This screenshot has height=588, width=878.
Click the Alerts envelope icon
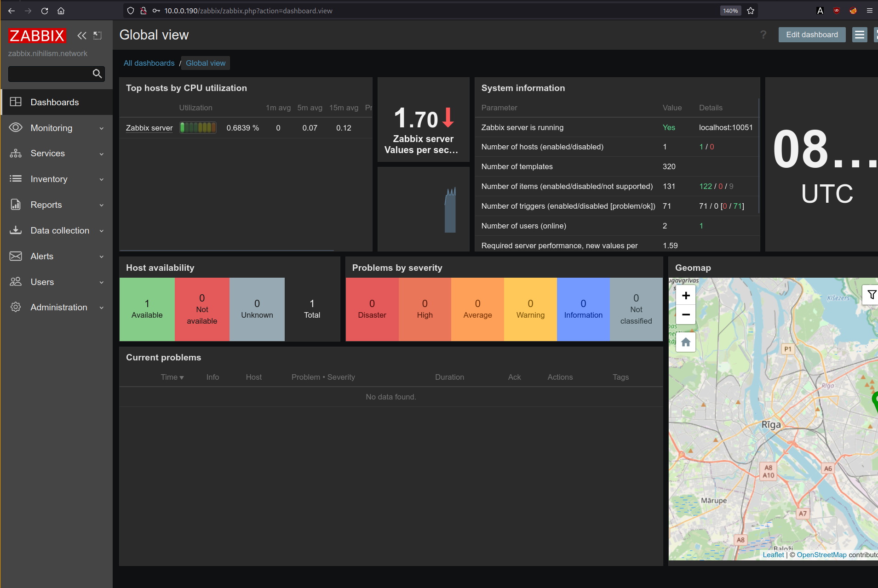coord(16,256)
